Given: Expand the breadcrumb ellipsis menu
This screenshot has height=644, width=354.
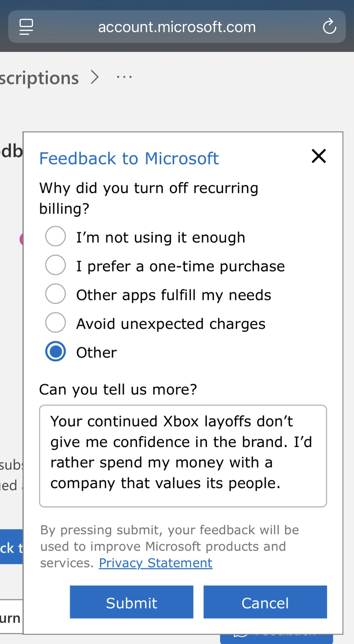Looking at the screenshot, I should click(x=124, y=77).
